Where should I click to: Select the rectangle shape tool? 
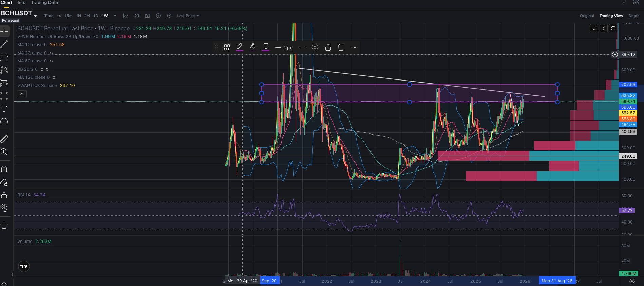pyautogui.click(x=4, y=96)
